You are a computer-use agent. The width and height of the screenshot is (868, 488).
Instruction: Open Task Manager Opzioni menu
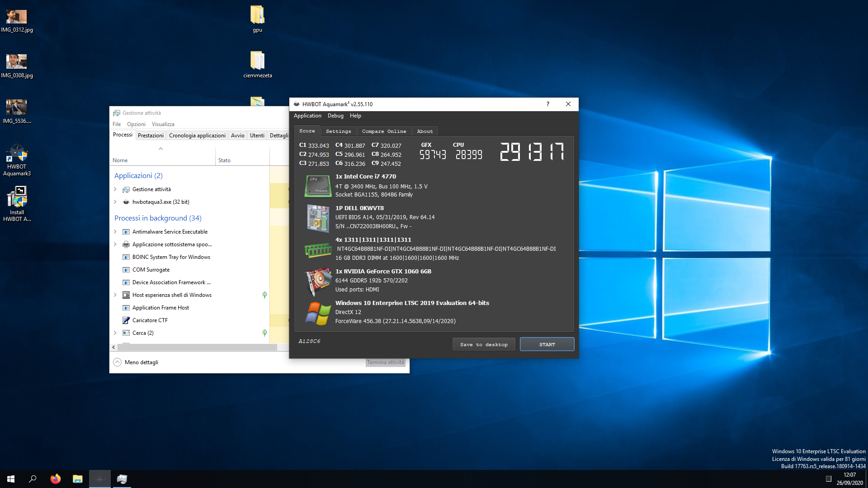[x=136, y=124]
